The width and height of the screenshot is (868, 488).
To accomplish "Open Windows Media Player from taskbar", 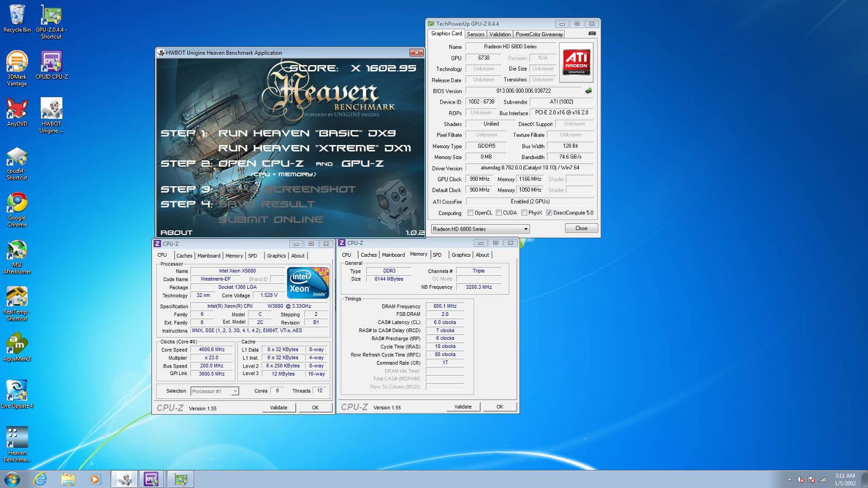I will click(95, 479).
